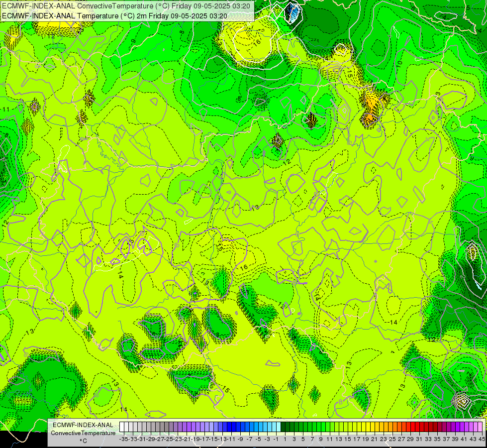The height and width of the screenshot is (448, 487).
Task: Select the pink swatch at legend's right end
Action: (x=480, y=427)
